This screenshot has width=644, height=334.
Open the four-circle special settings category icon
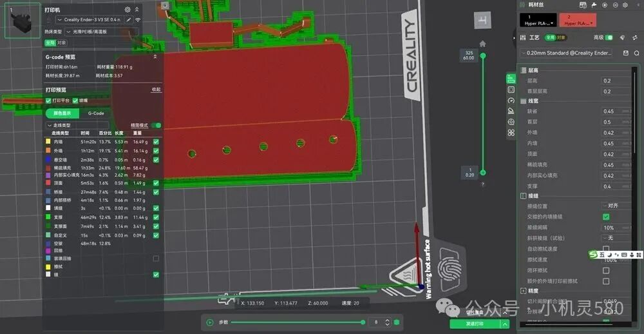pos(511,132)
